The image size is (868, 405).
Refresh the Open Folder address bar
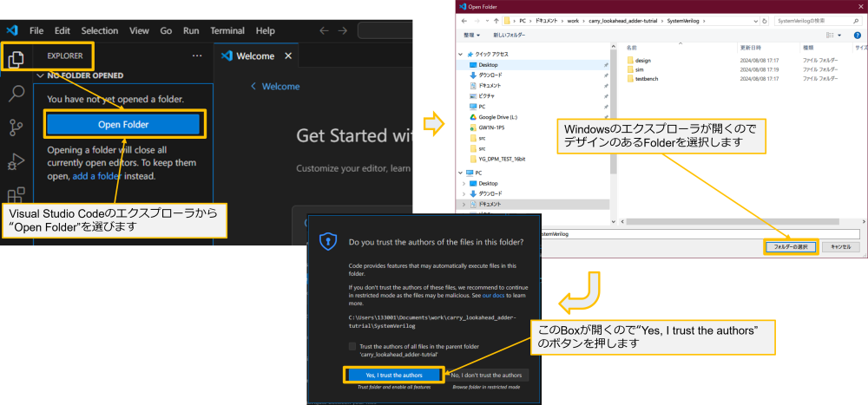(x=765, y=21)
